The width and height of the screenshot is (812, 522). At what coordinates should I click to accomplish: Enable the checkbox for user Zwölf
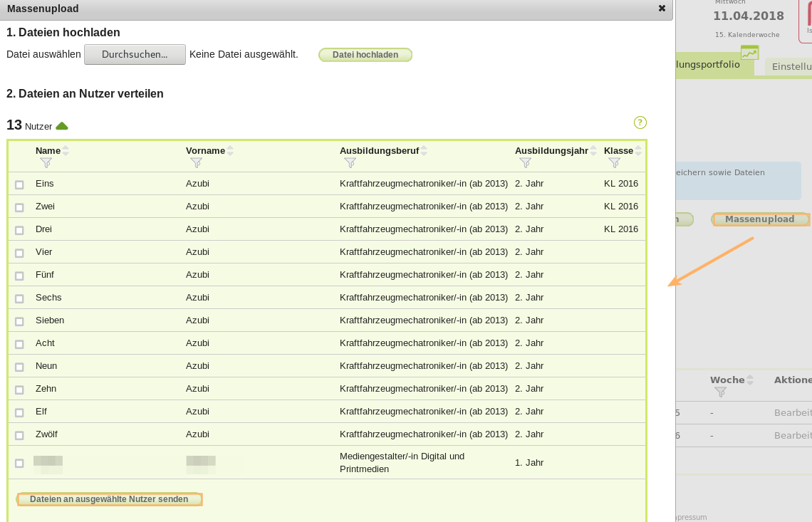[x=19, y=434]
